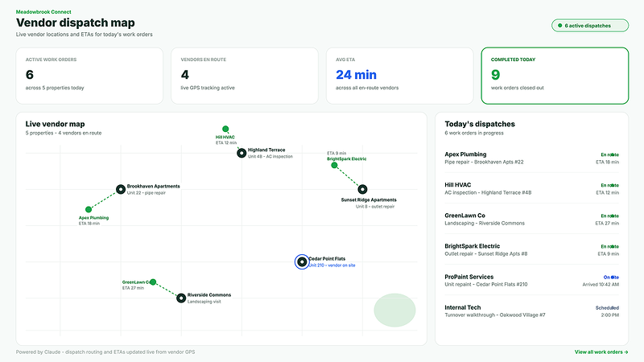
Task: Open the GreenLawn Co dispatch row
Action: tap(531, 219)
